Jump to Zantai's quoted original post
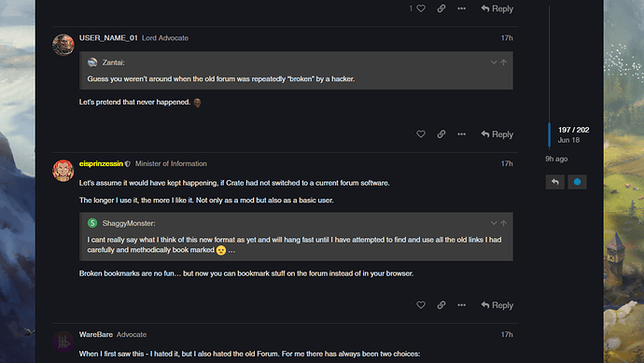 [504, 63]
